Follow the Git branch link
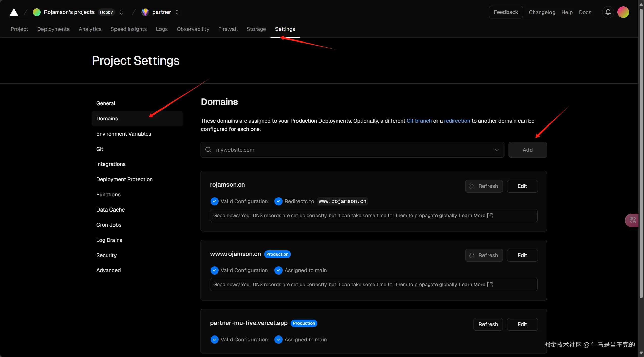This screenshot has width=644, height=357. coord(419,121)
